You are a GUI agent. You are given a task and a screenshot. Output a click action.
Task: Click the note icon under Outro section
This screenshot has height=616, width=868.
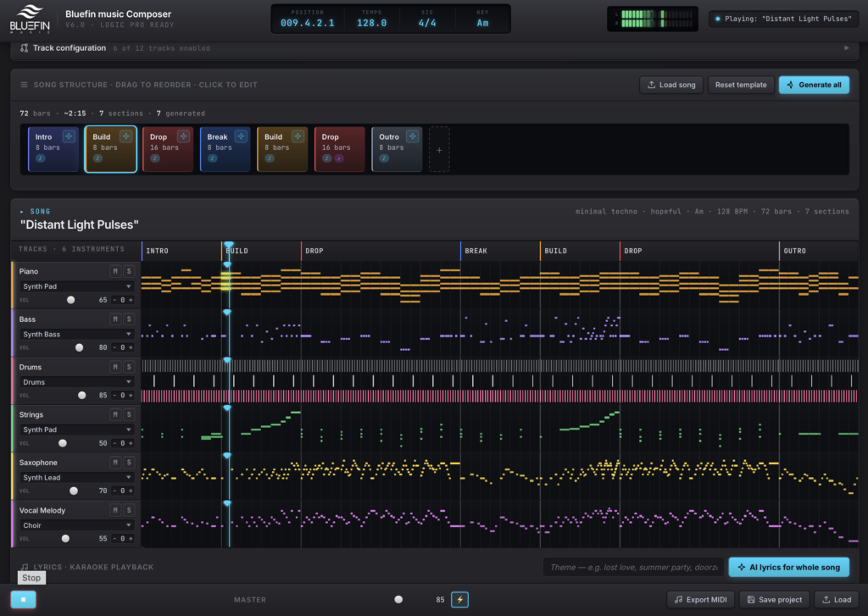point(384,158)
